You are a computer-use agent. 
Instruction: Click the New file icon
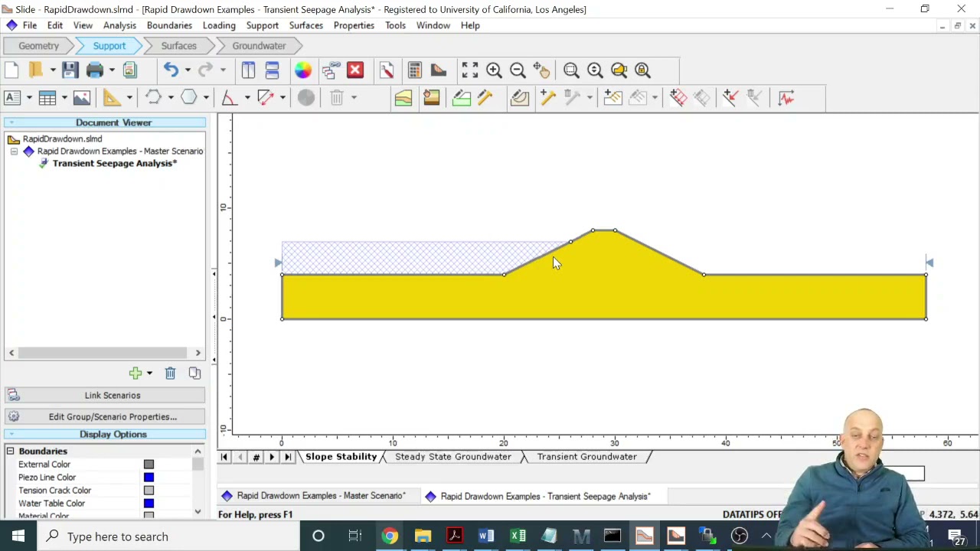[11, 70]
